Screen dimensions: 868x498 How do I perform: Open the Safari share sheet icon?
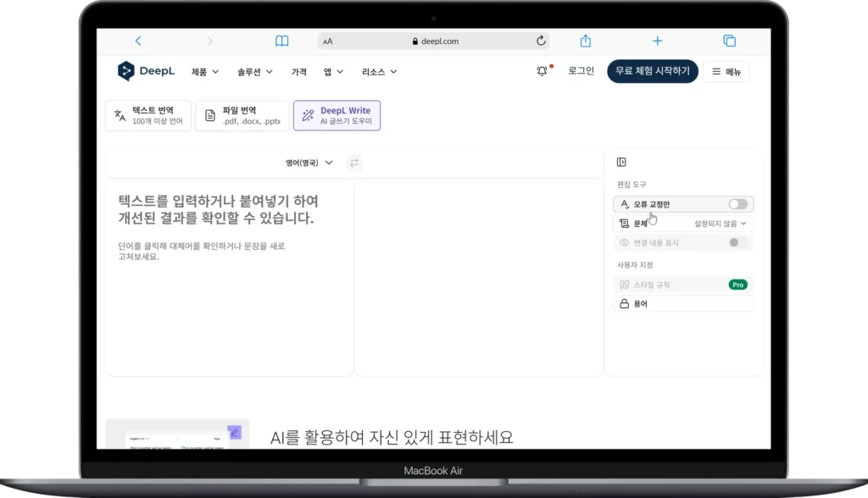point(586,41)
